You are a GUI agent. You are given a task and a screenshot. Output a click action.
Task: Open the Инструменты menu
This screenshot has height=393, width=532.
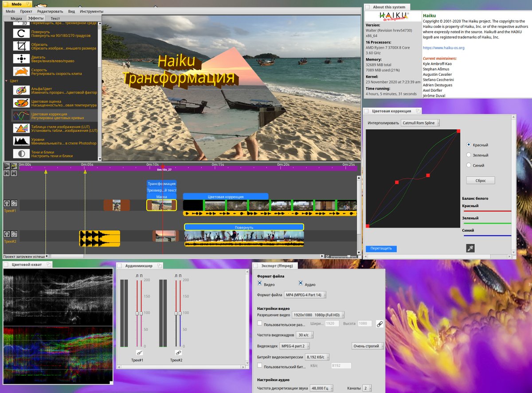pyautogui.click(x=92, y=11)
